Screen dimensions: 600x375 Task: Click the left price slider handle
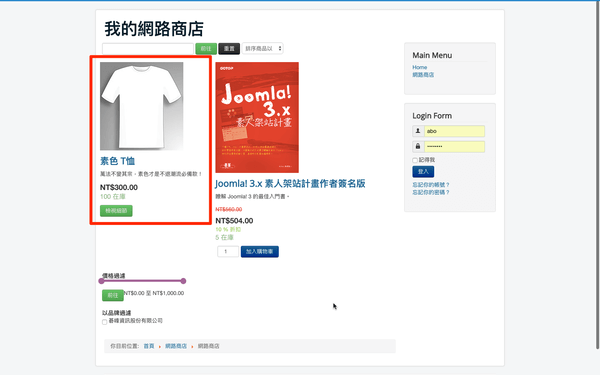[101, 281]
